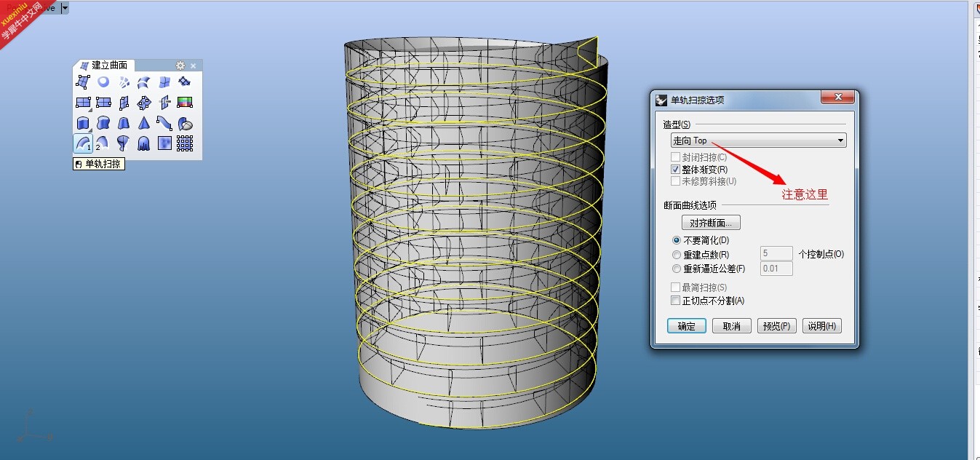Select the surface from point grid tool
The height and width of the screenshot is (460, 980).
pyautogui.click(x=185, y=143)
